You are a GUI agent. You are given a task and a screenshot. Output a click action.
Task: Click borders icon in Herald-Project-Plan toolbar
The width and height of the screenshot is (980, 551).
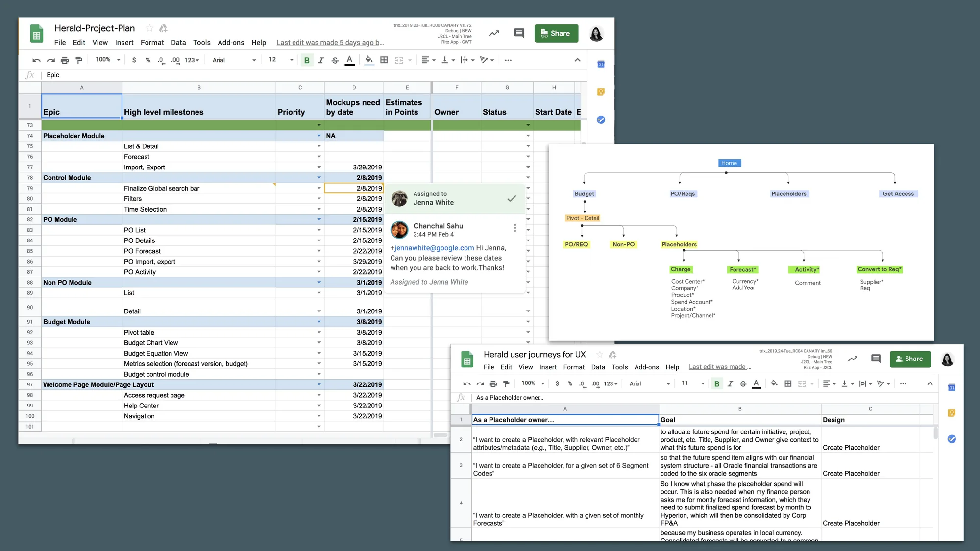384,60
